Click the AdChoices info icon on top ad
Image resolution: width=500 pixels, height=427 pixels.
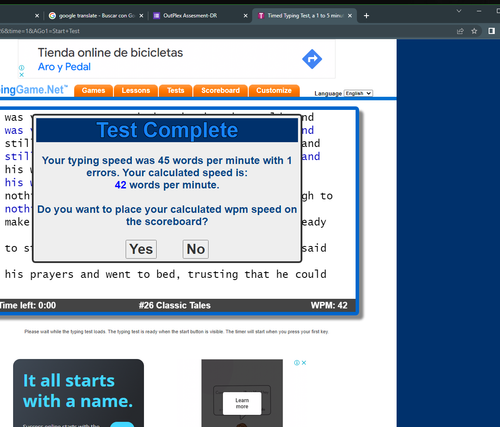tap(21, 68)
